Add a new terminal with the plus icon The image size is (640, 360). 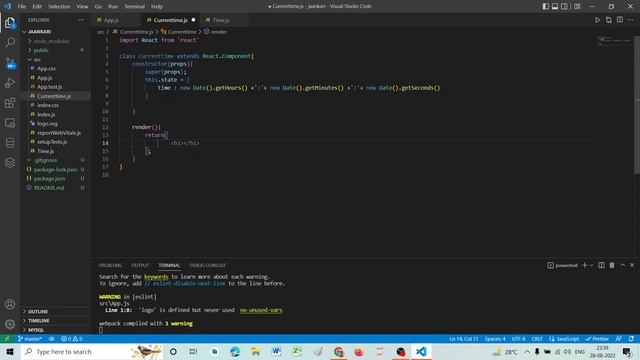[584, 265]
